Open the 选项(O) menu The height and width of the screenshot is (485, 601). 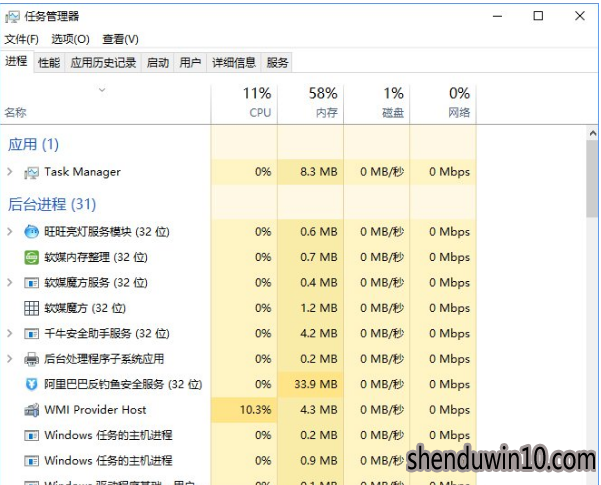(71, 39)
